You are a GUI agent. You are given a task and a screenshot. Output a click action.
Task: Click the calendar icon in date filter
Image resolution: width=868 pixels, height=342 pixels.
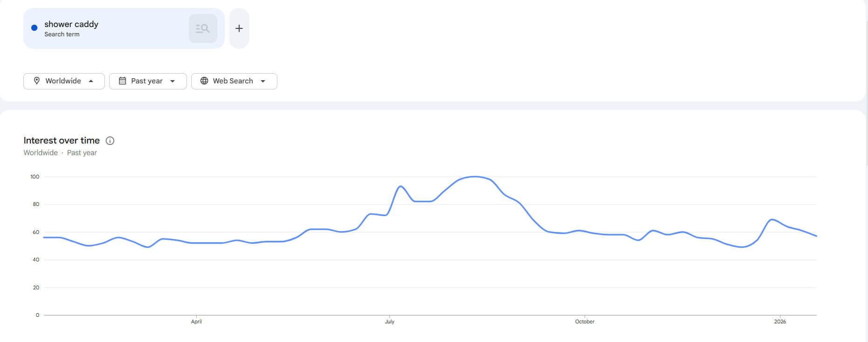point(123,81)
